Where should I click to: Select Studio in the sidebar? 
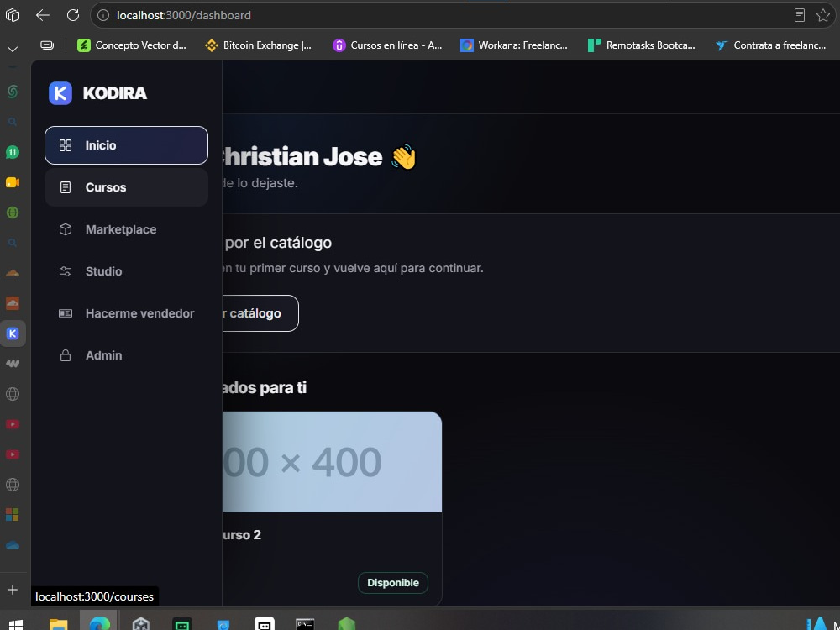[x=127, y=271]
